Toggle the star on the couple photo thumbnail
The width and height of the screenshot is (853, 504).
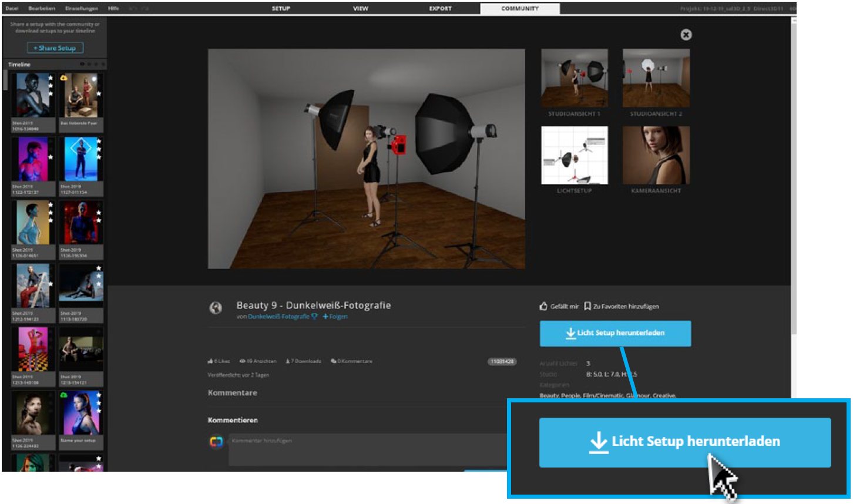(99, 94)
